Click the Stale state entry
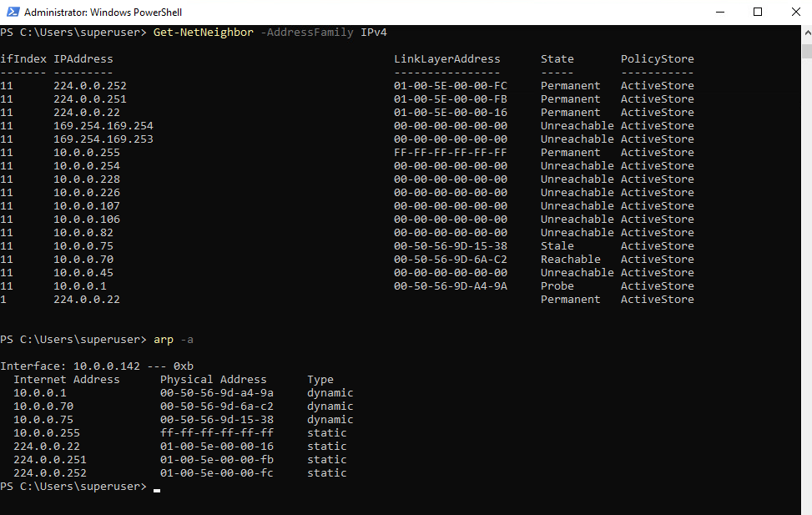Image resolution: width=812 pixels, height=515 pixels. (557, 246)
